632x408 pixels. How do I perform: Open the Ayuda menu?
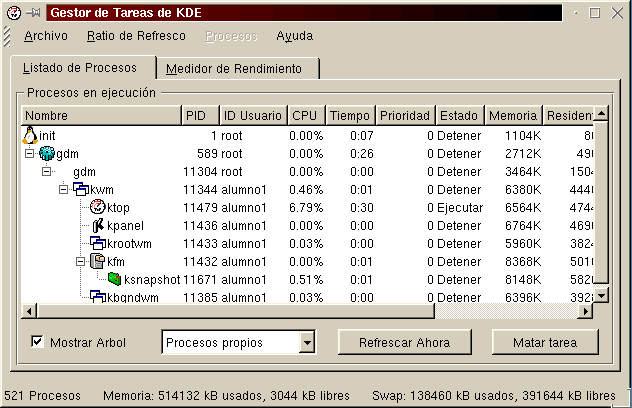295,36
